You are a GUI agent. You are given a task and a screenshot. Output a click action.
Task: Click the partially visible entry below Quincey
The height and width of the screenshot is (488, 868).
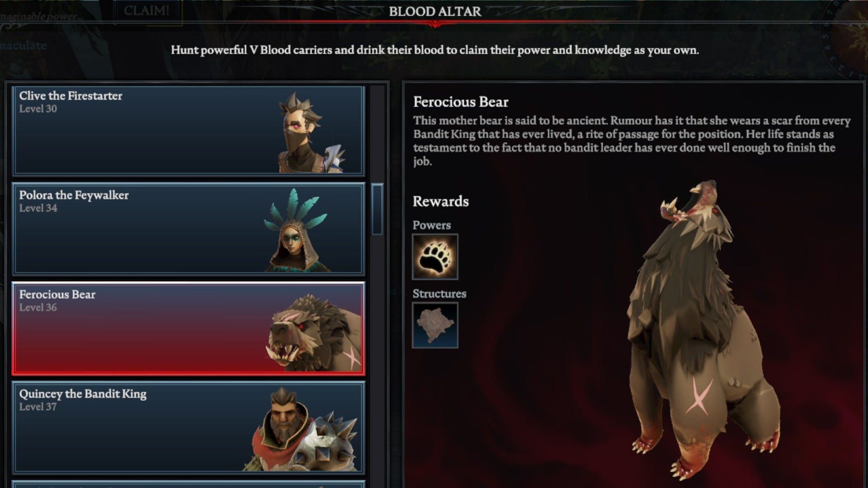tap(189, 484)
